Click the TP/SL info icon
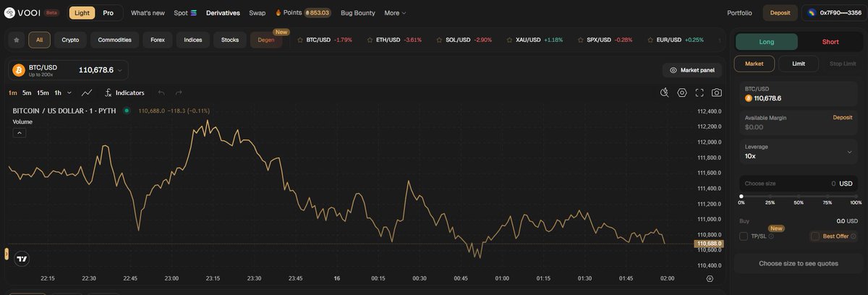Screen dimensions: 868x295 [x=771, y=236]
